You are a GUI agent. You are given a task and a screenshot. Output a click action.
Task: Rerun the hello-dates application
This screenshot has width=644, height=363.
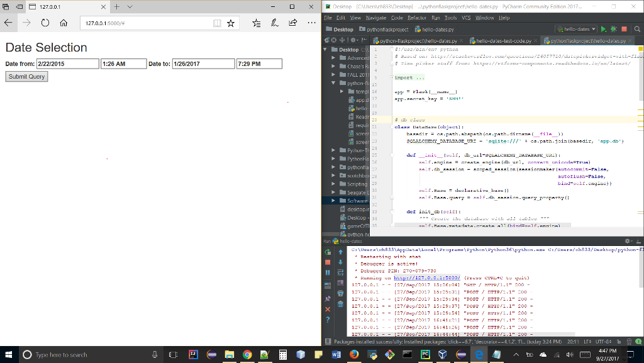coord(328,252)
